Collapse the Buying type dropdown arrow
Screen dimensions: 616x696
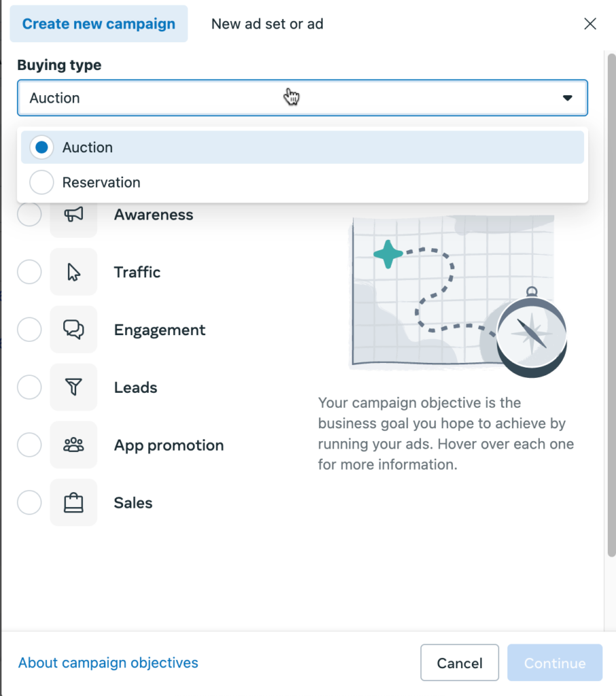click(567, 98)
